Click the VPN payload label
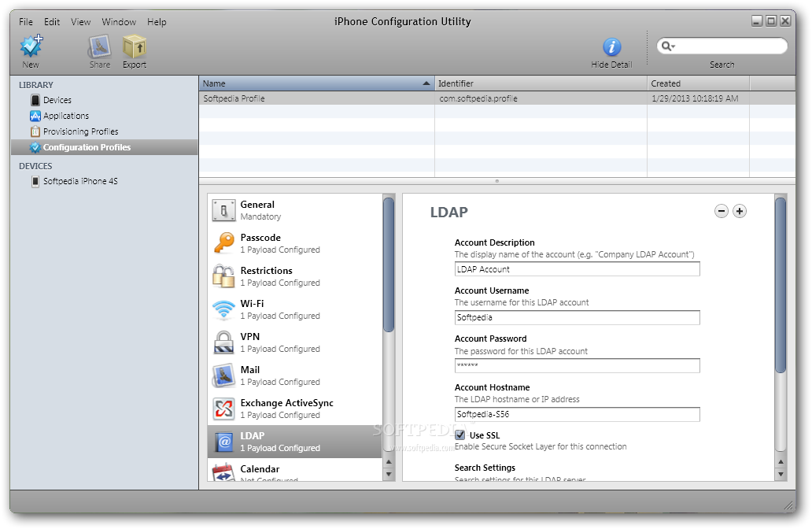Viewport: 812px width, 529px height. (x=249, y=336)
